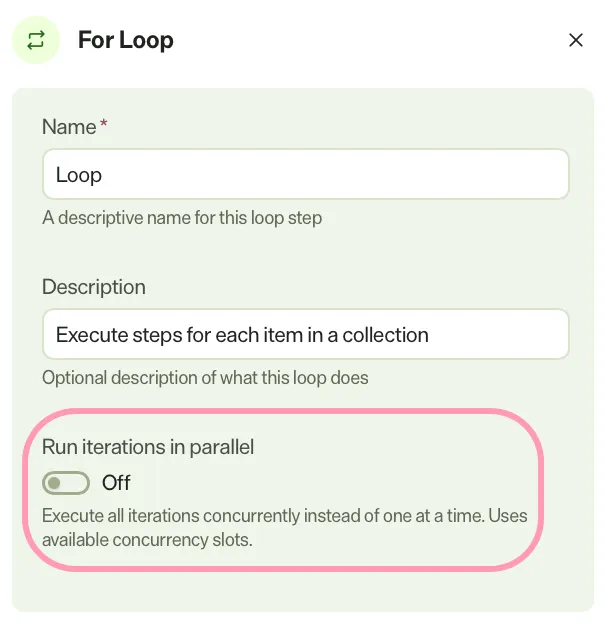Viewport: 606px width, 634px height.
Task: Click the green For Loop arrows icon
Action: [x=36, y=40]
